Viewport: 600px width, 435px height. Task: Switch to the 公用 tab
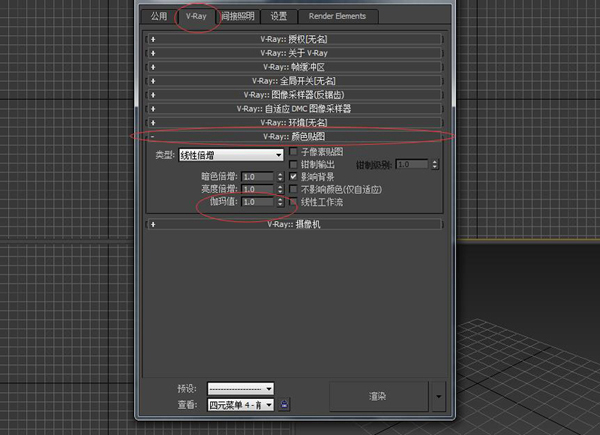(x=159, y=16)
